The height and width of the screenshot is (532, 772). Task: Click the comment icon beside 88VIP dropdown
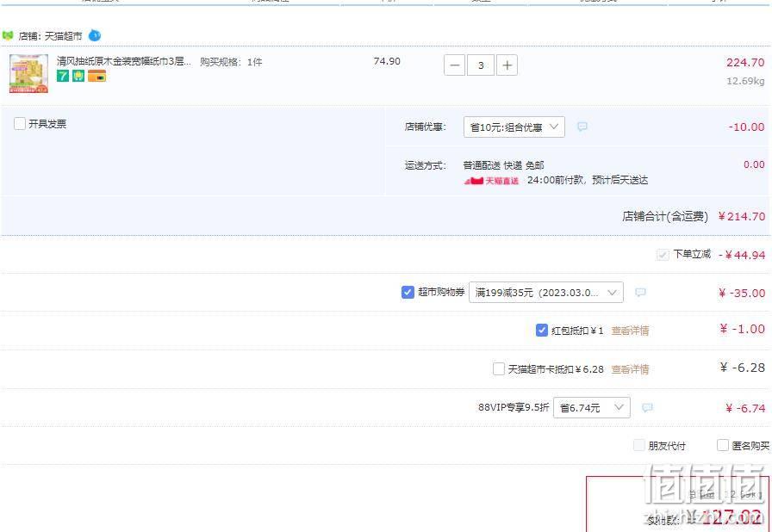[647, 407]
